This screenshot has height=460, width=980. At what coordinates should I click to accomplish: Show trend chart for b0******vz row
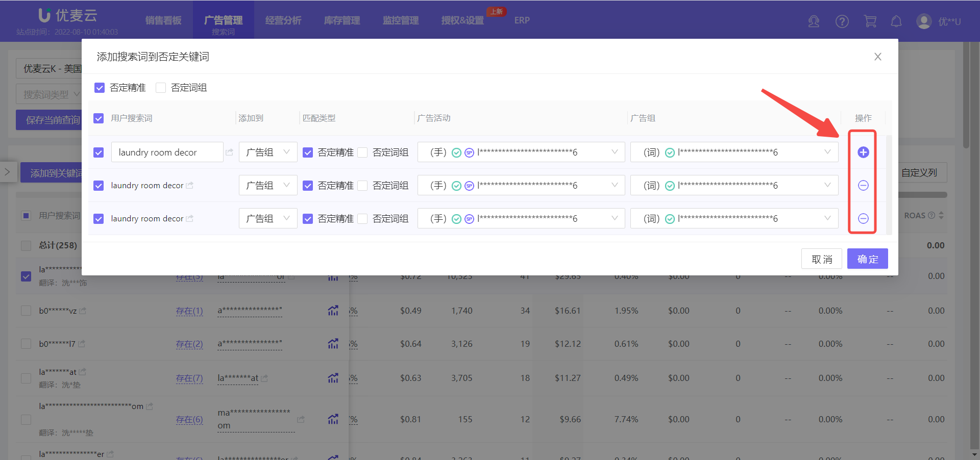(x=333, y=311)
